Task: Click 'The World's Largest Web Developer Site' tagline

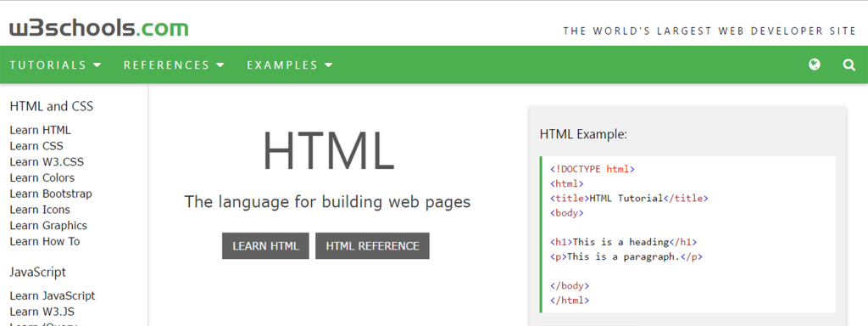Action: 709,31
